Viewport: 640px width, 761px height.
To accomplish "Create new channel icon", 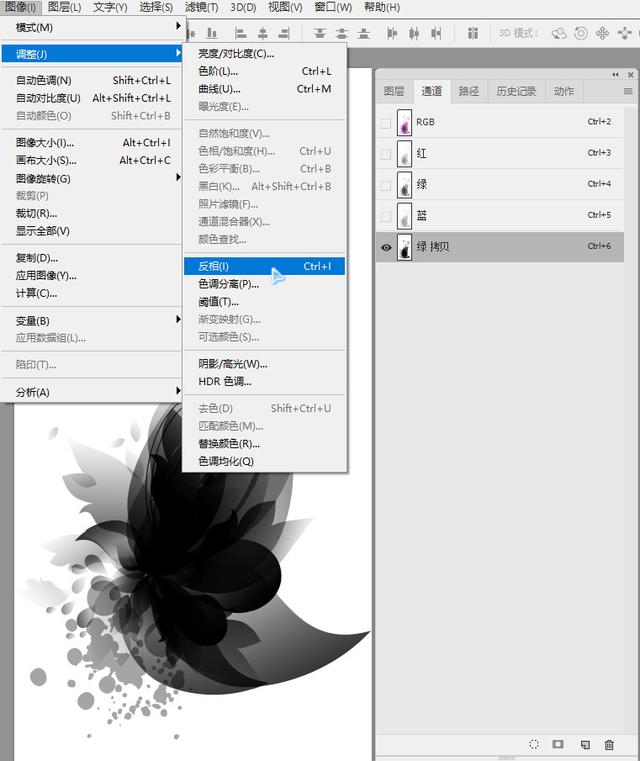I will (585, 744).
